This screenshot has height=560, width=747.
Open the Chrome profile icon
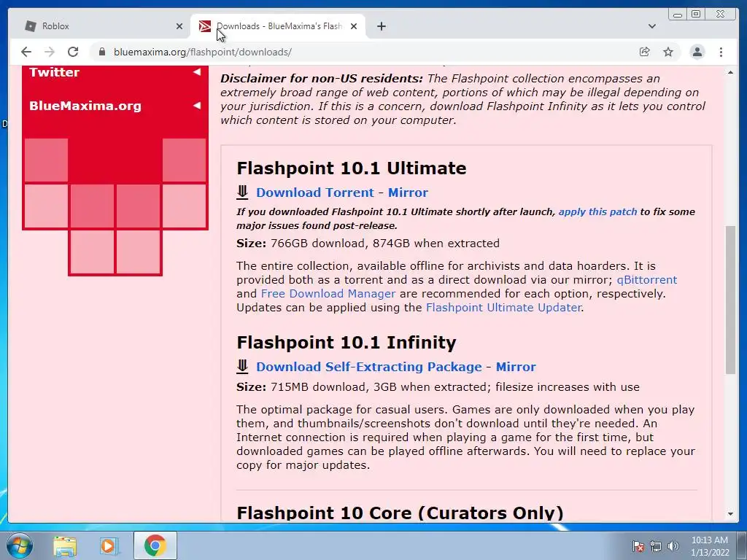697,52
